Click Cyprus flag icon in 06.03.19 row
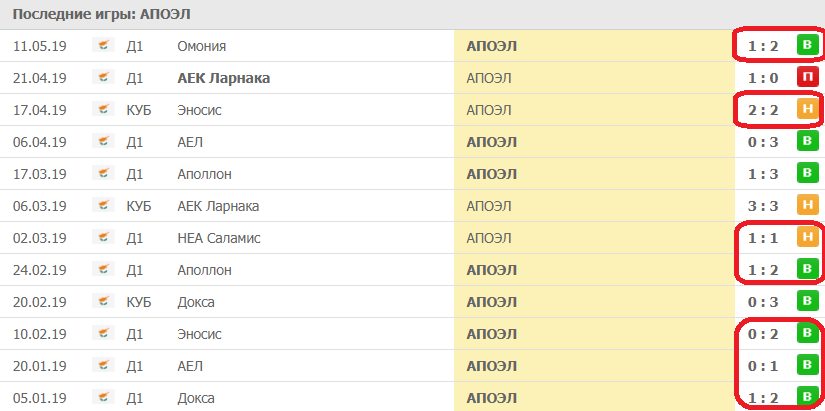 [103, 206]
